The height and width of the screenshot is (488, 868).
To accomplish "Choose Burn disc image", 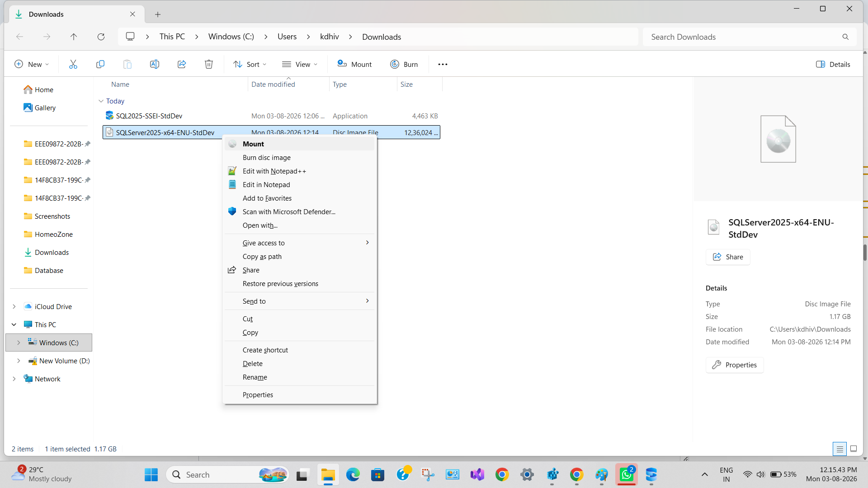I will [x=300, y=157].
